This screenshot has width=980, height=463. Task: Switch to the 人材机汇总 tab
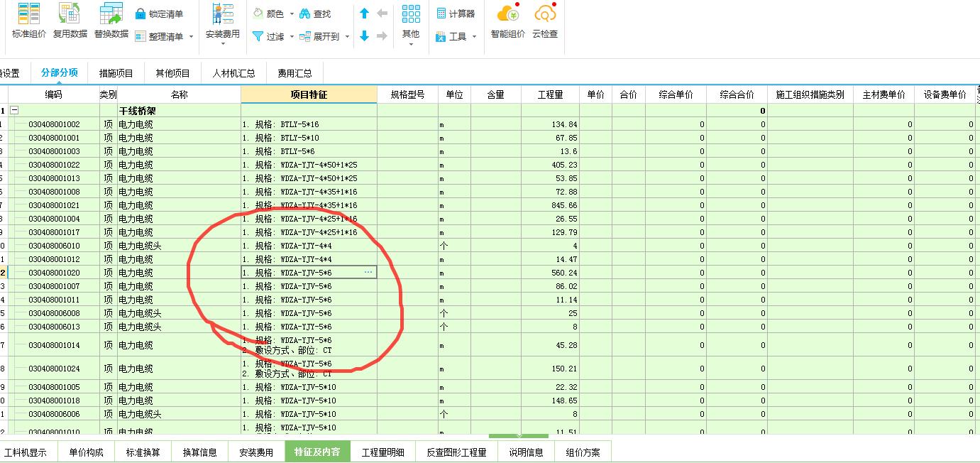(234, 73)
